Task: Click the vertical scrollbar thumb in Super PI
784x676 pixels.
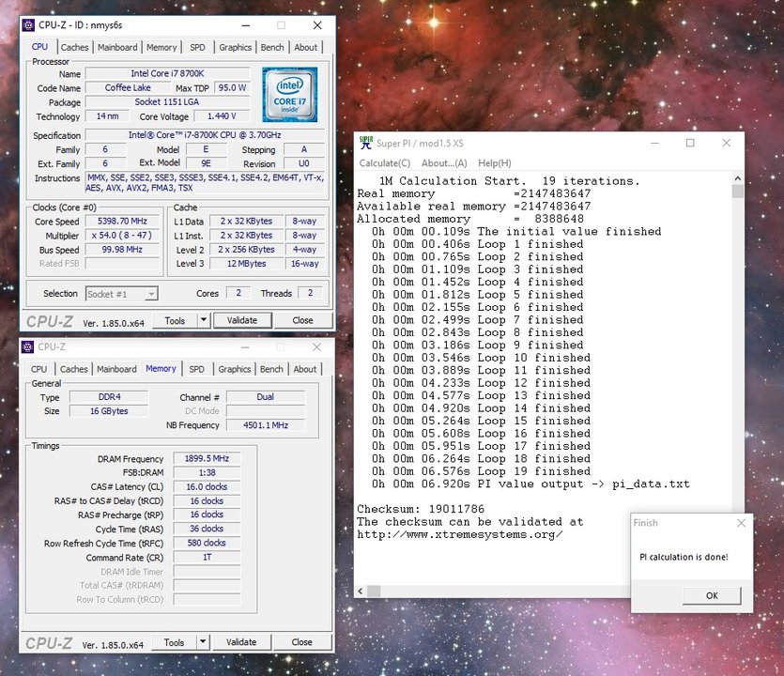Action: pos(737,191)
